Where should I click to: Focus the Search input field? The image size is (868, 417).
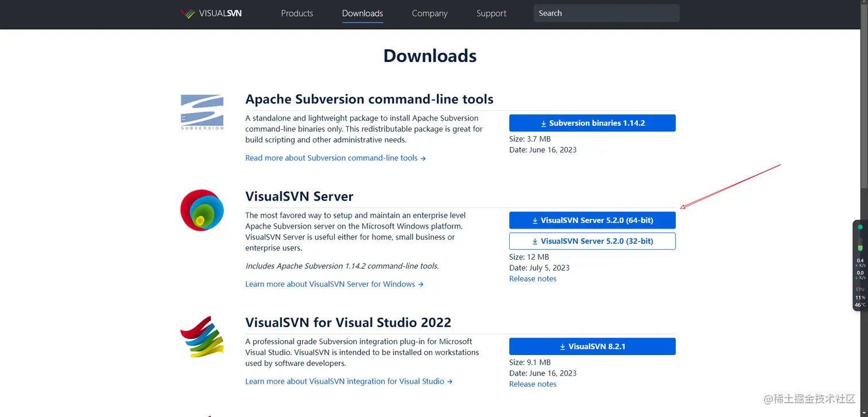pos(606,13)
